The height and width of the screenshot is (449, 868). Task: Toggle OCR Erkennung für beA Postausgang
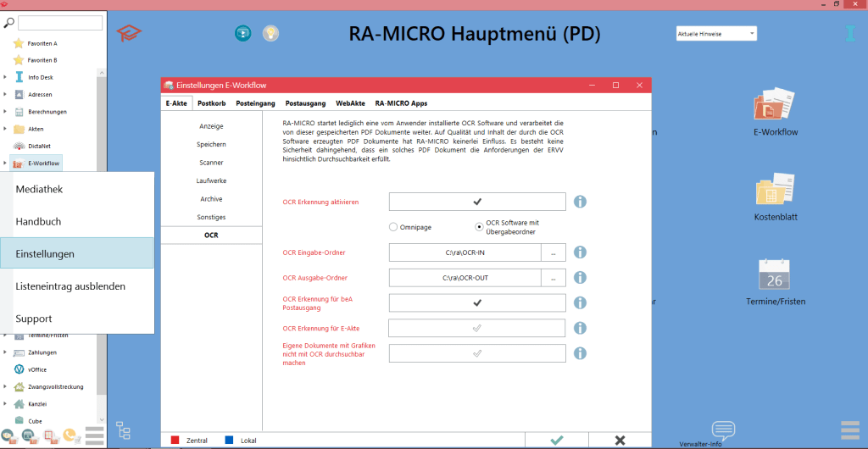pyautogui.click(x=477, y=302)
